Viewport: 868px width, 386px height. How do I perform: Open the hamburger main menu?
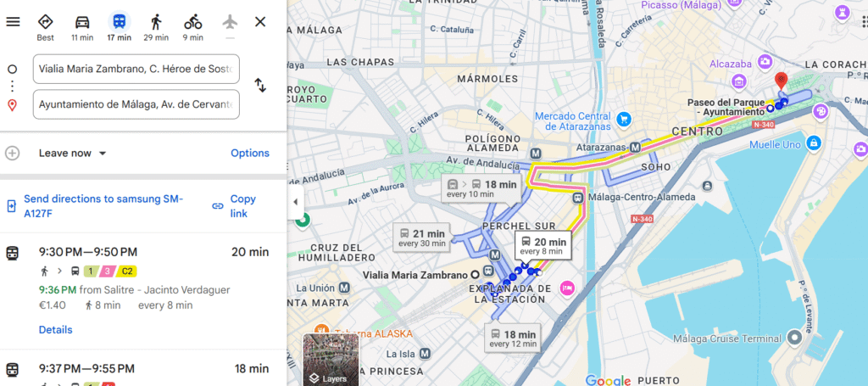pyautogui.click(x=13, y=22)
